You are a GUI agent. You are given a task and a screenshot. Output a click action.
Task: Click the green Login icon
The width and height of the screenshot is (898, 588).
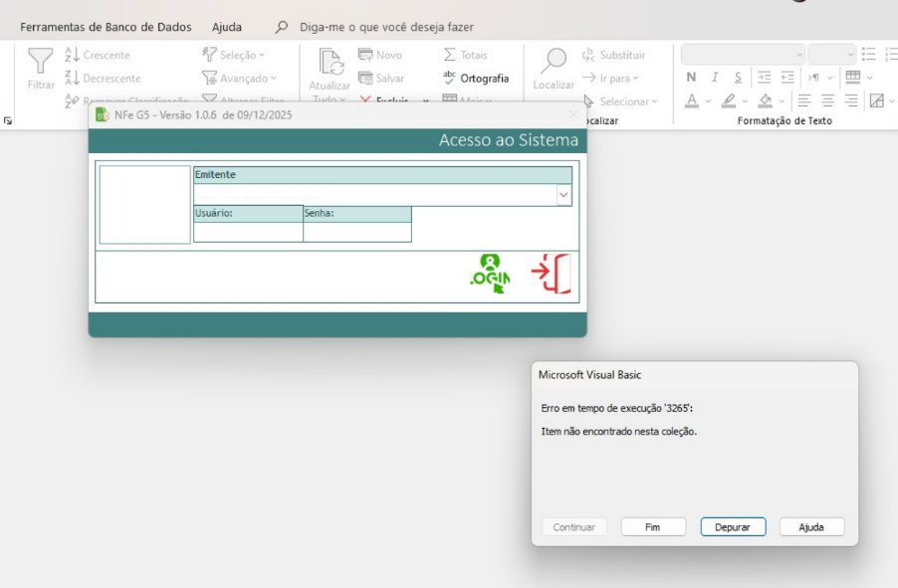pos(489,275)
